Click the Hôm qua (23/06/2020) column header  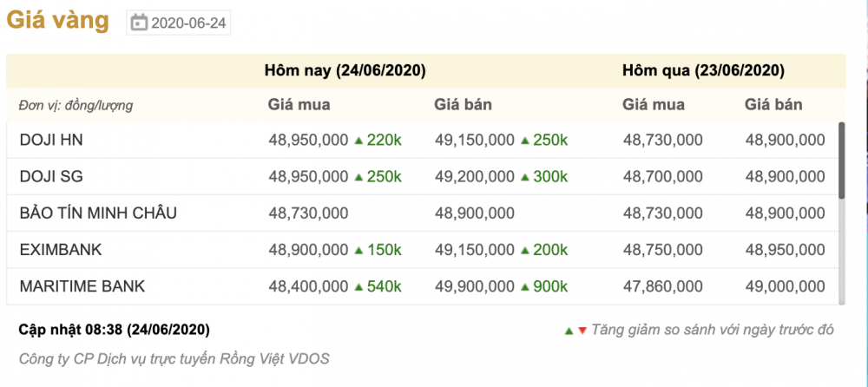703,71
